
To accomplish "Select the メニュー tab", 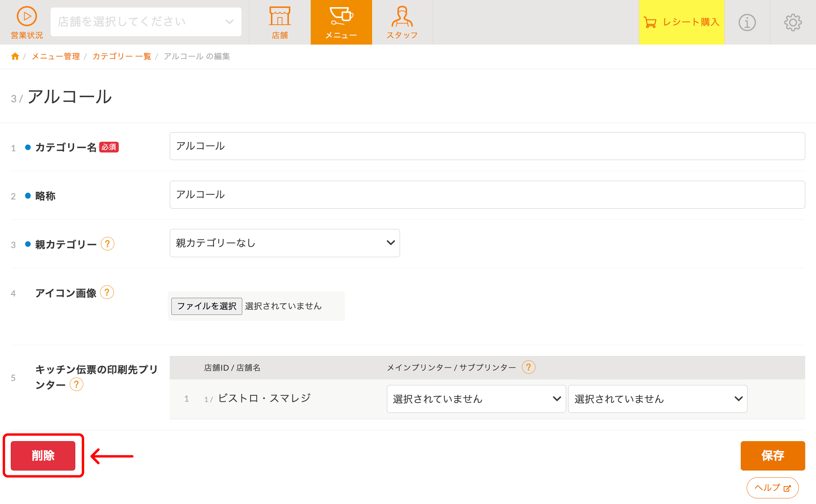I will coord(341,22).
